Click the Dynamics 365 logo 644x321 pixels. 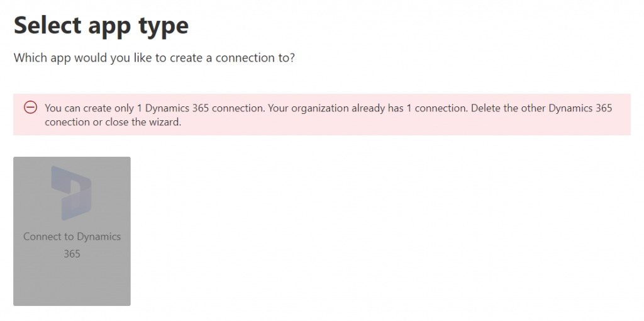point(72,193)
